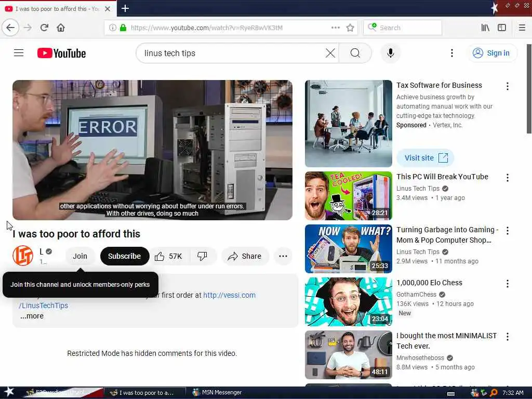This screenshot has height=399, width=532.
Task: Open options for 1,000,000 Elo Chess
Action: click(507, 284)
